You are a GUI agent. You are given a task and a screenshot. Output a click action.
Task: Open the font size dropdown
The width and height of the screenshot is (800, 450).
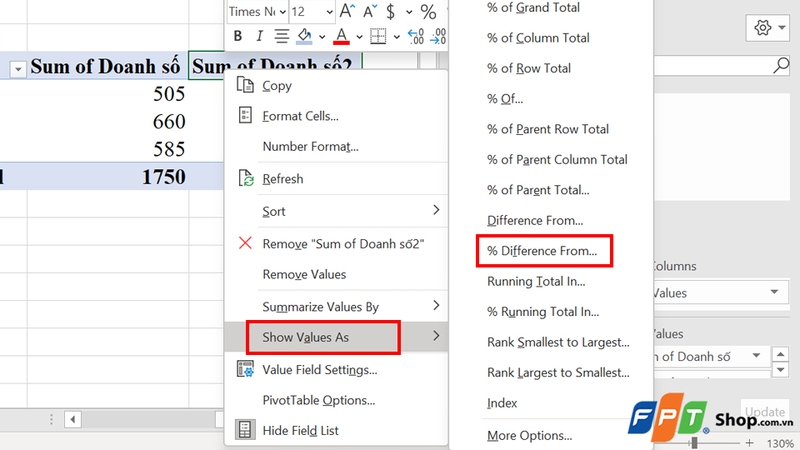tap(330, 12)
